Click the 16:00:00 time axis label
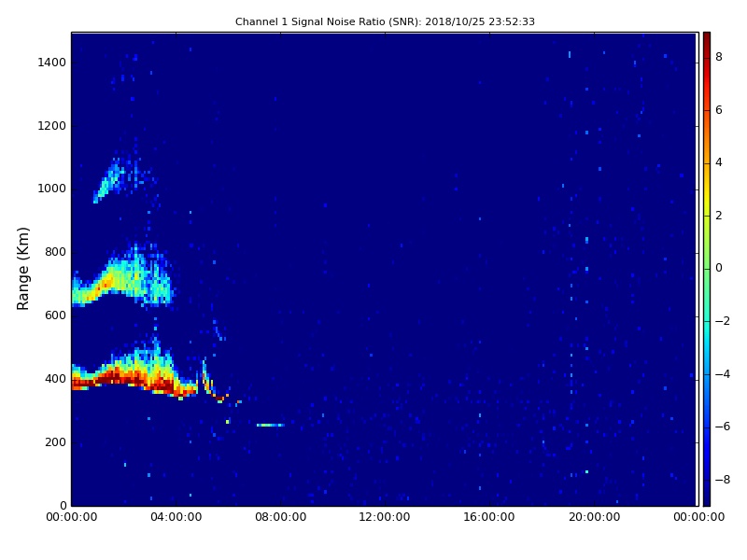Image resolution: width=747 pixels, height=560 pixels. point(489,517)
